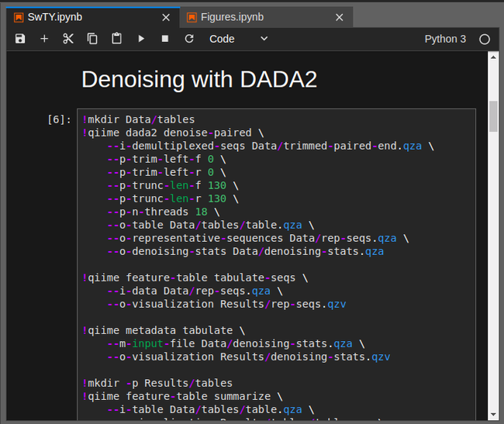Viewport: 504px width, 424px height.
Task: Copy the selected cell
Action: click(x=92, y=39)
